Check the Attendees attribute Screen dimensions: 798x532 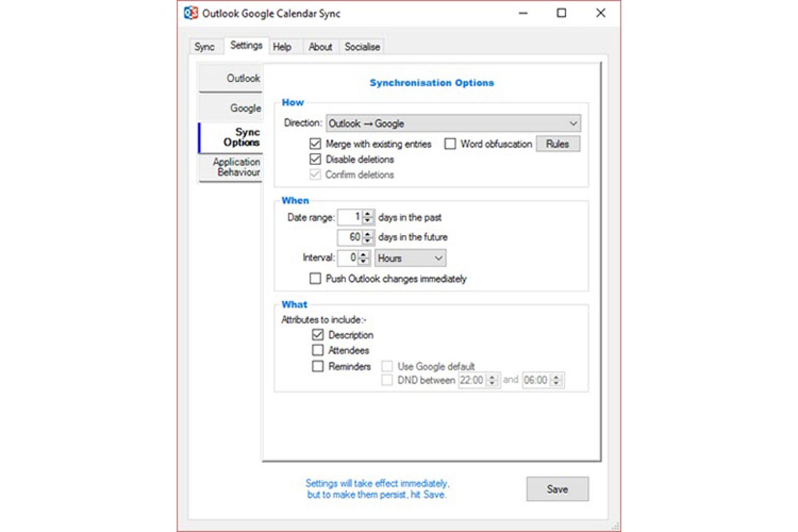pos(318,350)
